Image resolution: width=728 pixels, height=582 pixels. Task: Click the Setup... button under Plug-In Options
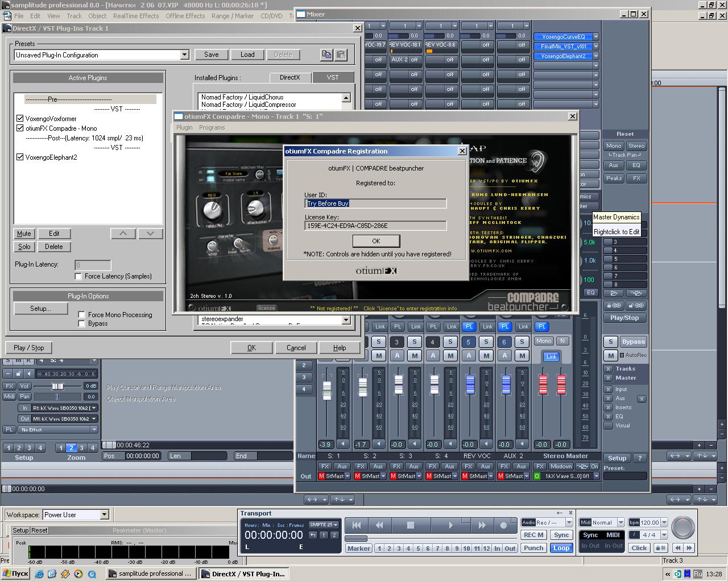[40, 309]
